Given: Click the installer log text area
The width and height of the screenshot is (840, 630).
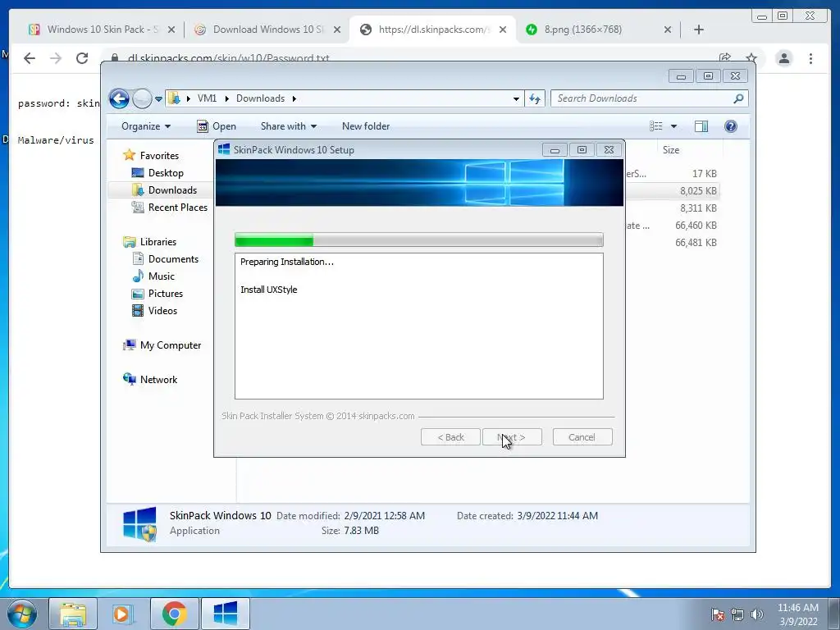Looking at the screenshot, I should pyautogui.click(x=419, y=326).
